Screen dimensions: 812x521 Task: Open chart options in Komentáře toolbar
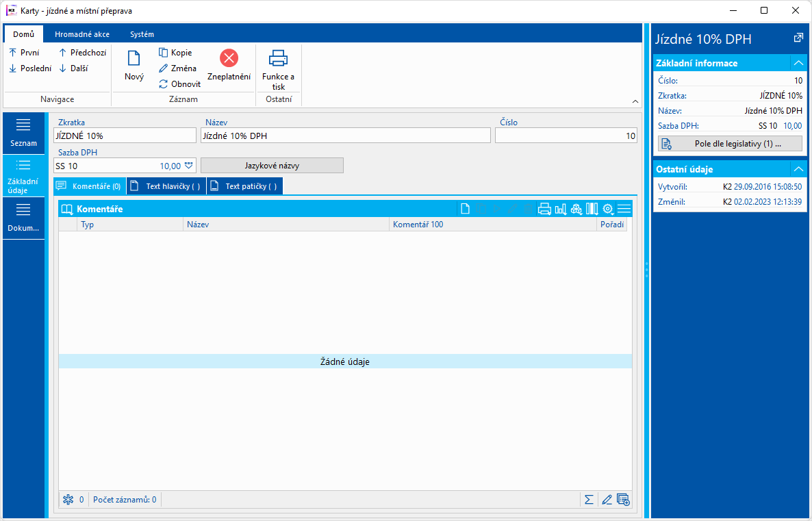tap(560, 209)
